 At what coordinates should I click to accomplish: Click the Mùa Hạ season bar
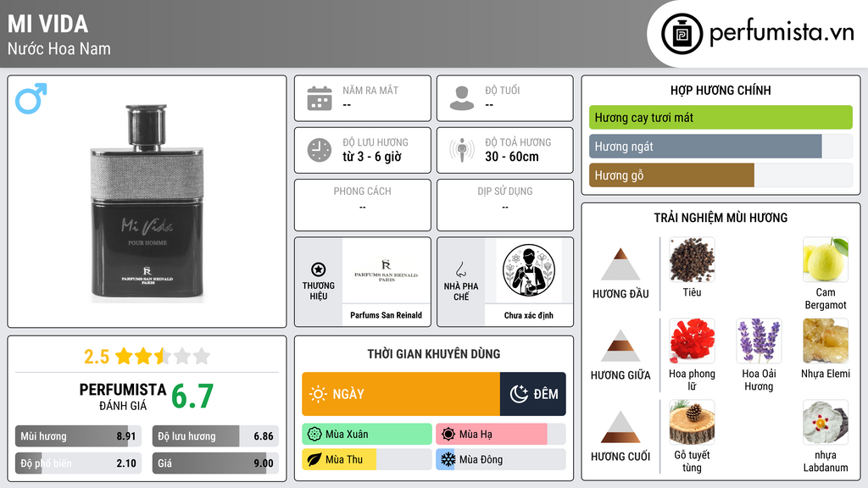coord(500,435)
